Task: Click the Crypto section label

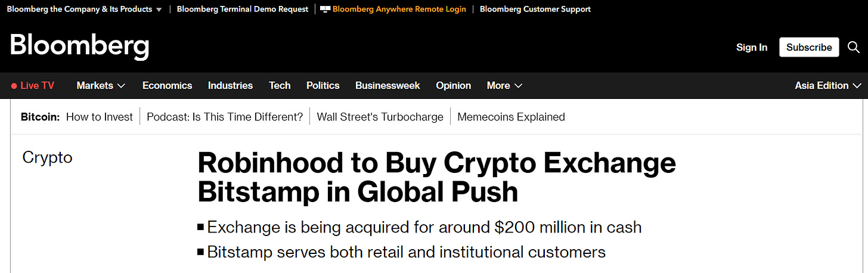Action: coord(47,157)
